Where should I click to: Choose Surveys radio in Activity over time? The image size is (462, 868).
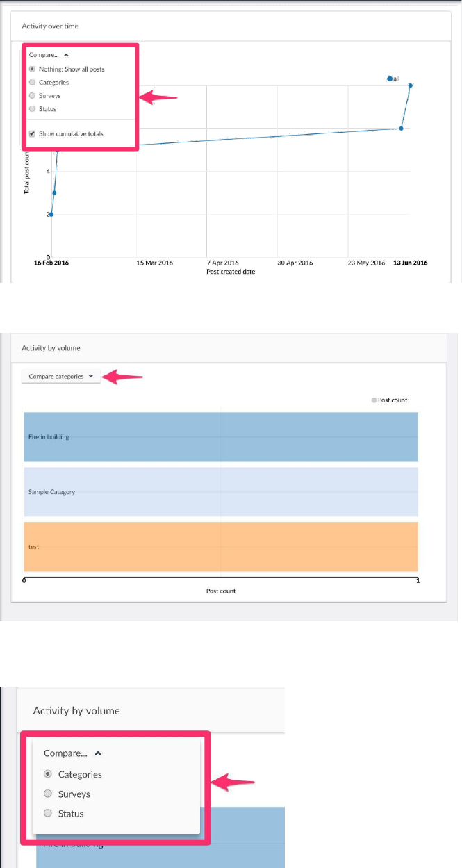(32, 96)
